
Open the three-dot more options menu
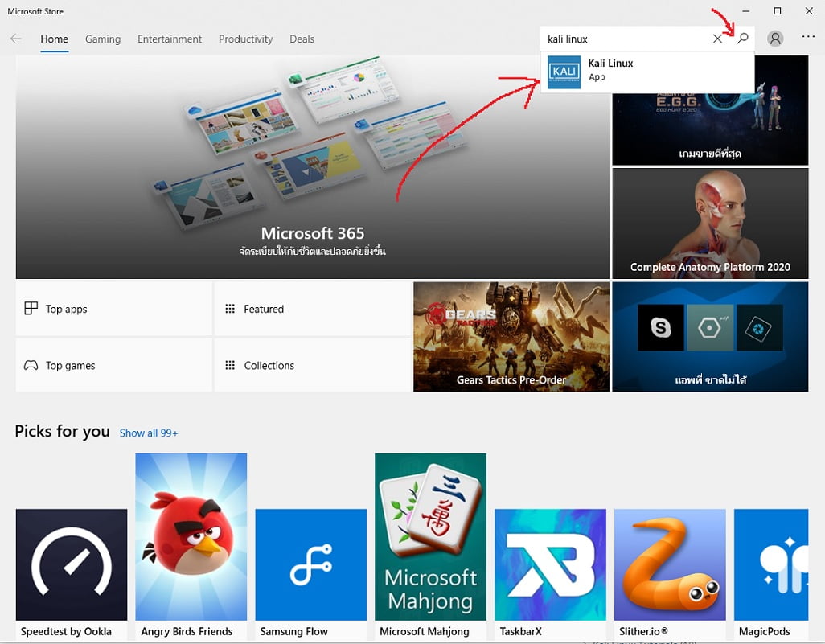(x=808, y=38)
